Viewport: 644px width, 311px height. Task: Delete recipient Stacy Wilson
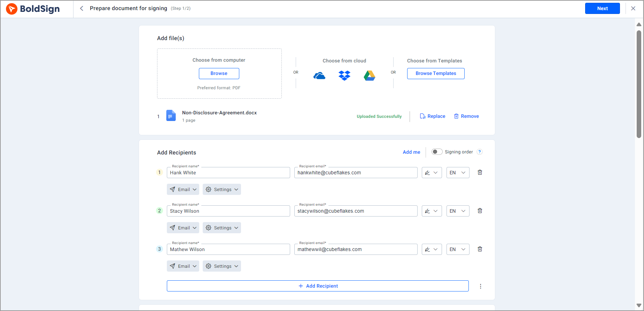[480, 211]
